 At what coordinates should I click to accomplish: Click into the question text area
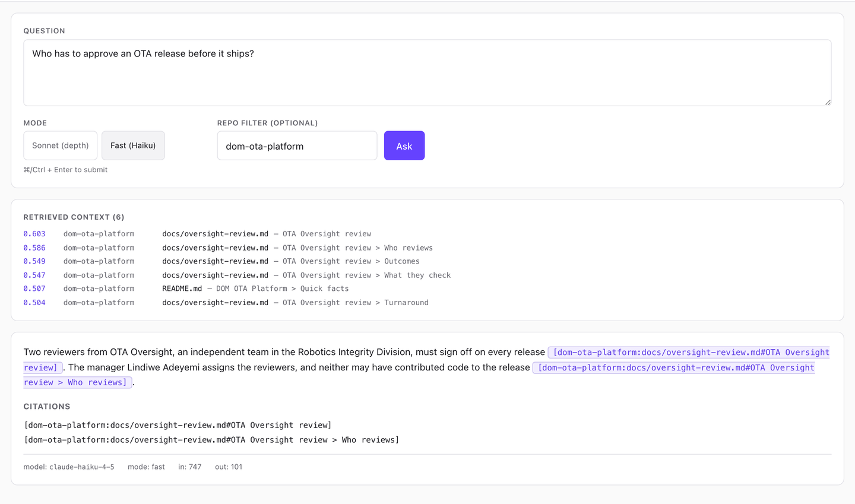[x=427, y=73]
